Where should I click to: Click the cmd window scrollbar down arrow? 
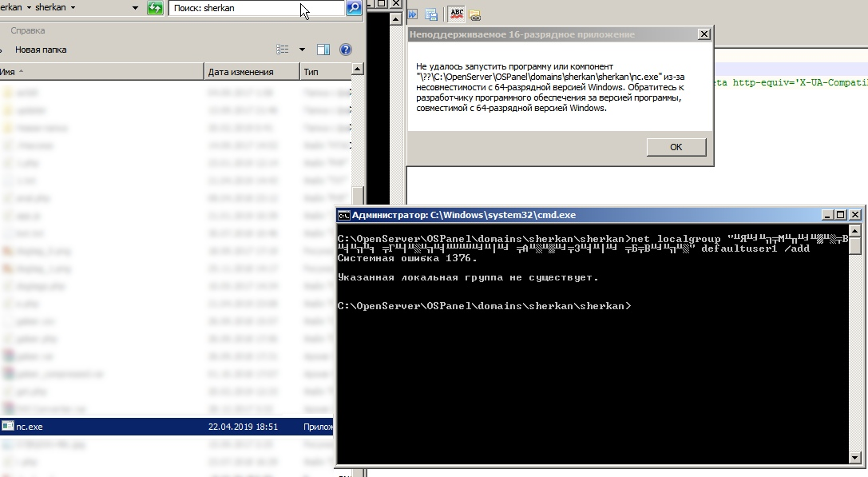coord(855,457)
